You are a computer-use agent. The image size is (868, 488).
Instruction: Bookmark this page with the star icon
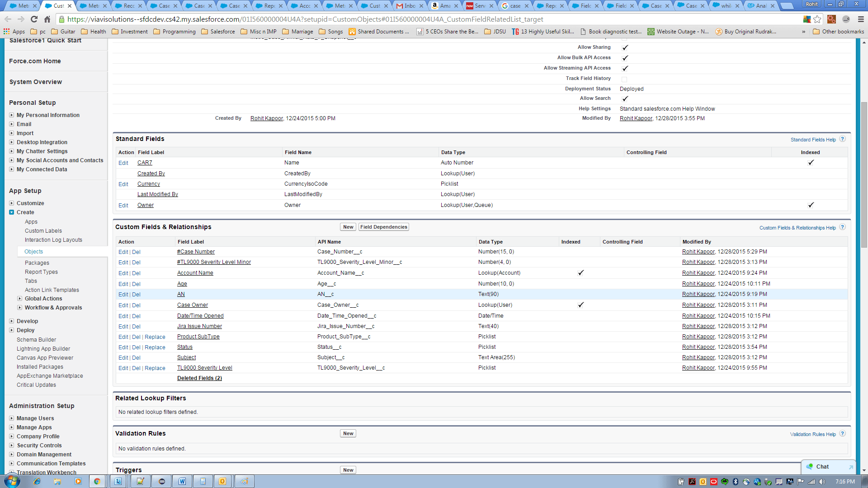pyautogui.click(x=817, y=19)
